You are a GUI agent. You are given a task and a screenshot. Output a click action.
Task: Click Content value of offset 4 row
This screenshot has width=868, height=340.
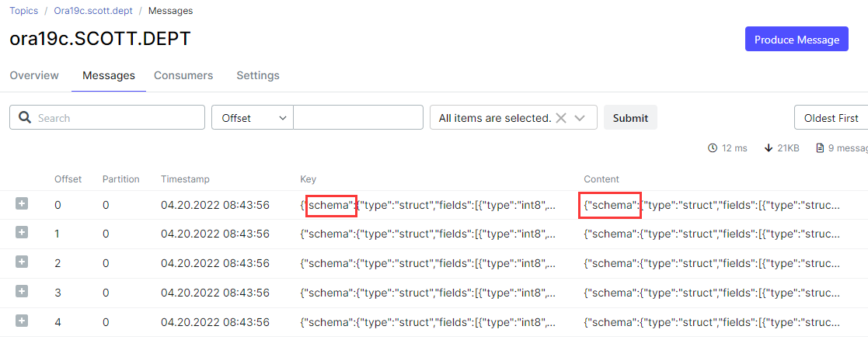712,321
